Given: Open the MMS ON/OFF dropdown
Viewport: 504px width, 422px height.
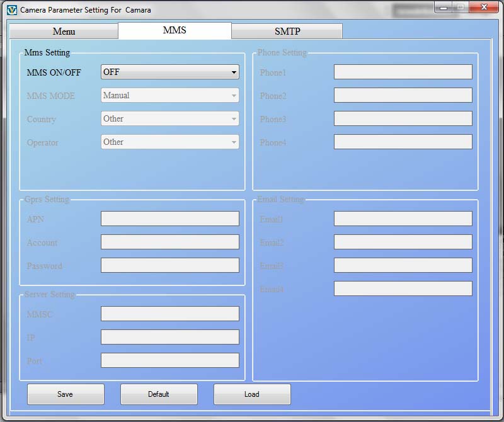Looking at the screenshot, I should 170,72.
